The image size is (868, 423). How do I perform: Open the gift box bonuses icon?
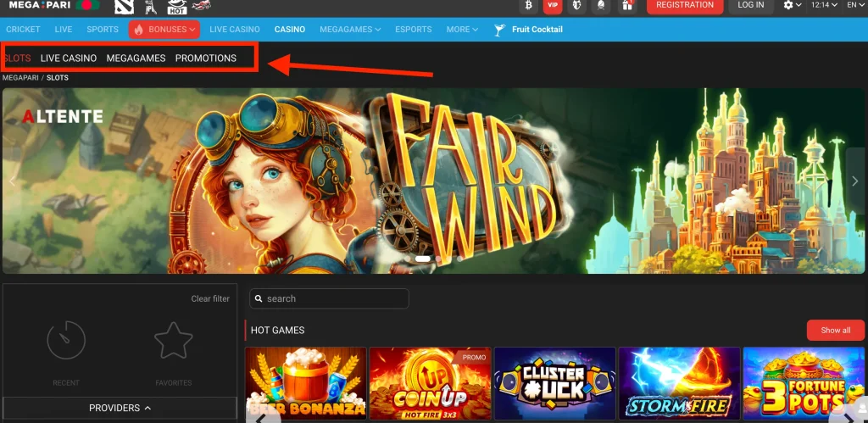(627, 5)
